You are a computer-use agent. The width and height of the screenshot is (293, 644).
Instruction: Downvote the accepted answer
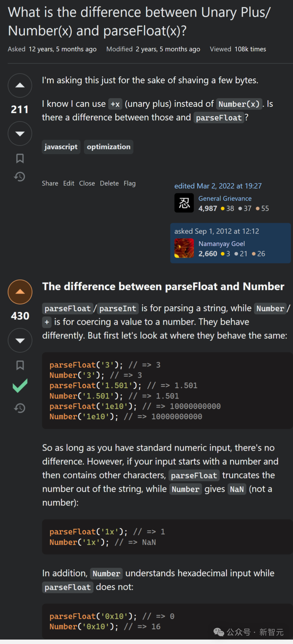pyautogui.click(x=20, y=340)
